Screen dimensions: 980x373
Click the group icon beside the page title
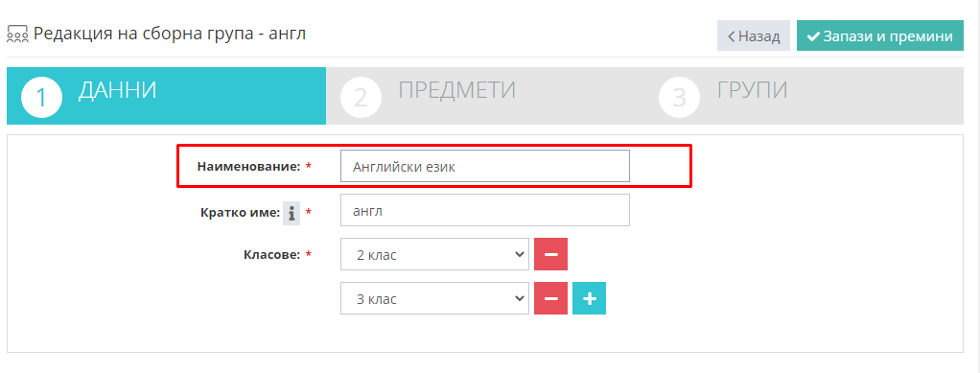[17, 35]
